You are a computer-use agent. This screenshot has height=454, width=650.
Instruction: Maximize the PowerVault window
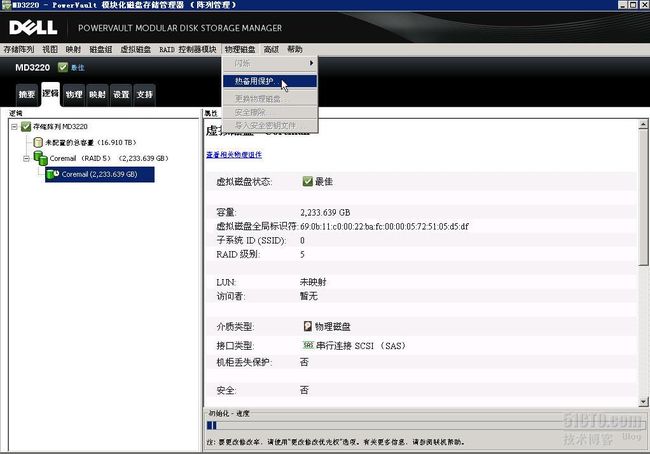point(633,5)
